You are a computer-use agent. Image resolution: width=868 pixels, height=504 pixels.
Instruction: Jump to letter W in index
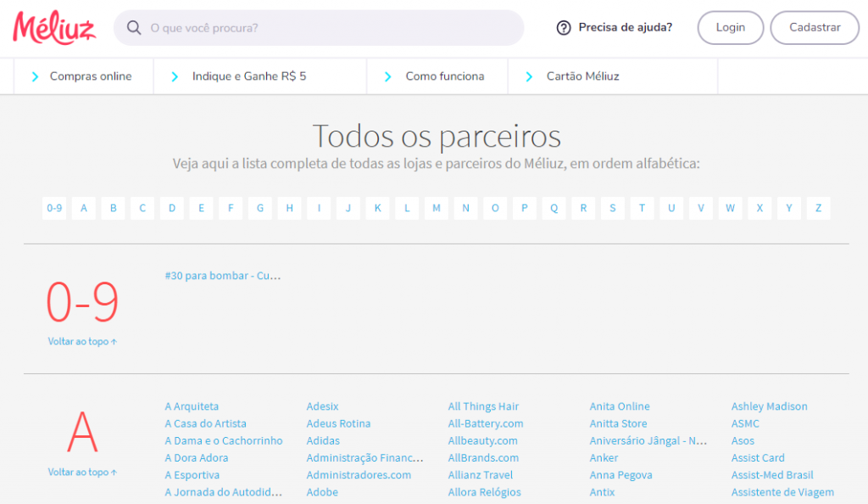point(730,208)
